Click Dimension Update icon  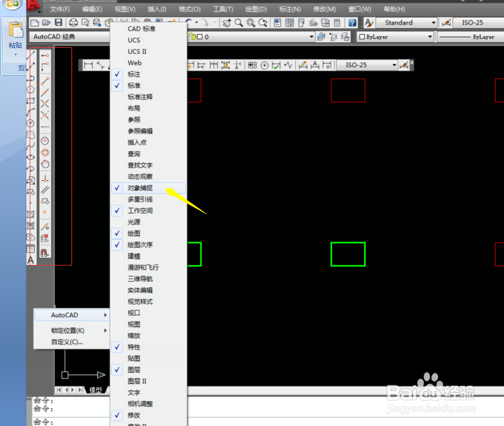point(327,65)
